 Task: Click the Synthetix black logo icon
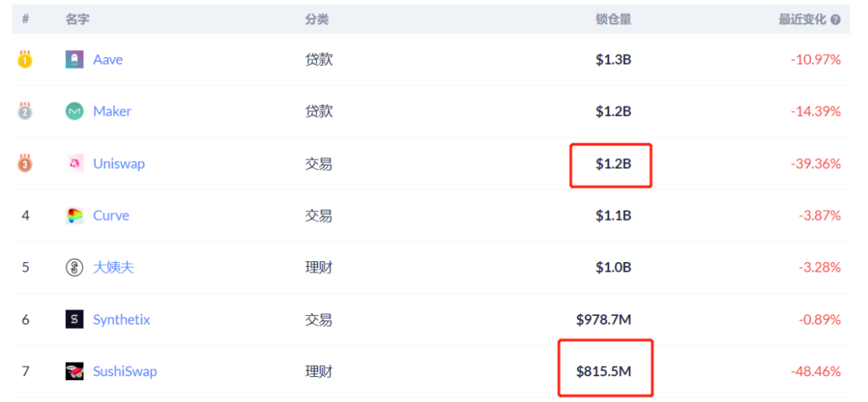point(74,320)
